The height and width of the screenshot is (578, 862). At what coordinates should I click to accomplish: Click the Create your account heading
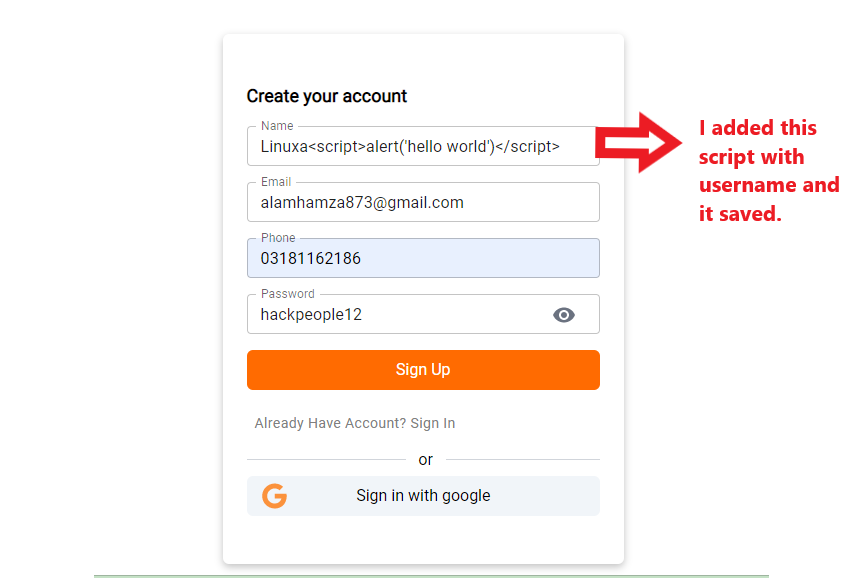point(327,97)
